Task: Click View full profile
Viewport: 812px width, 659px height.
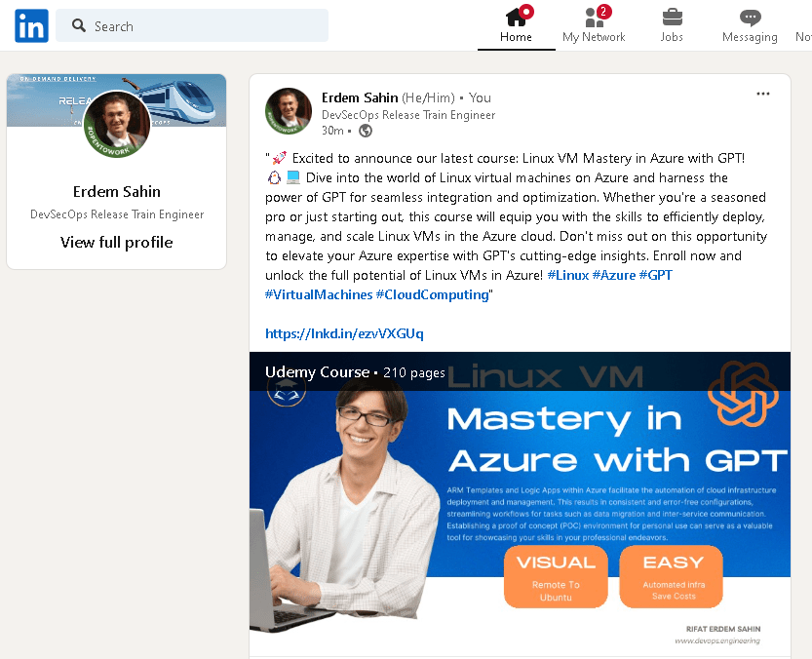Action: coord(117,242)
